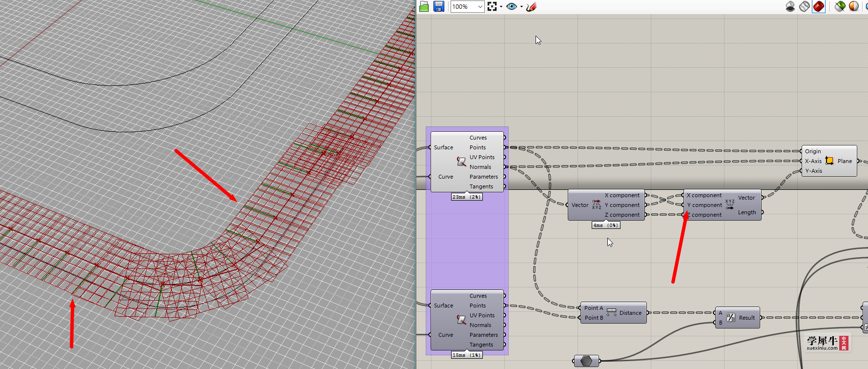868x369 pixels.
Task: Click the UV Points output on the 15ms component
Action: tap(482, 315)
